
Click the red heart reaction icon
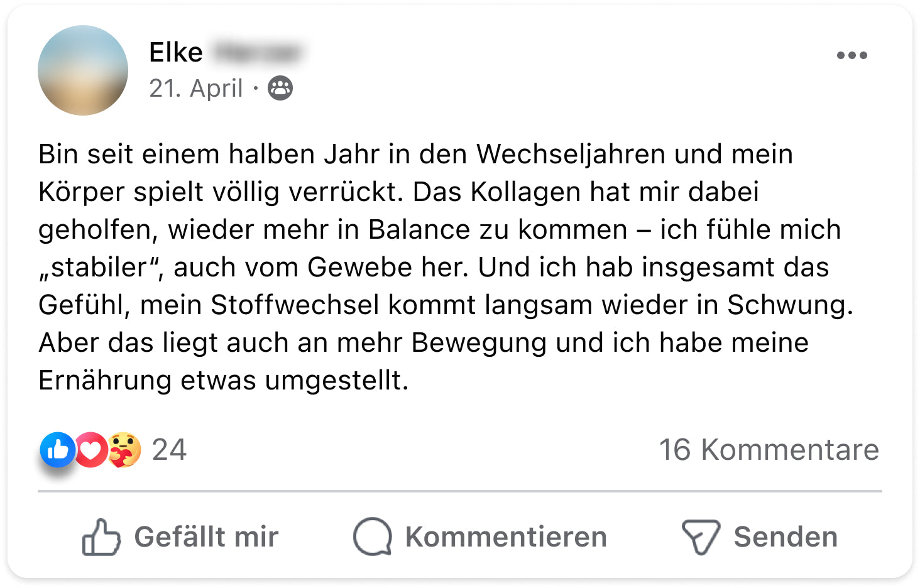(x=92, y=450)
